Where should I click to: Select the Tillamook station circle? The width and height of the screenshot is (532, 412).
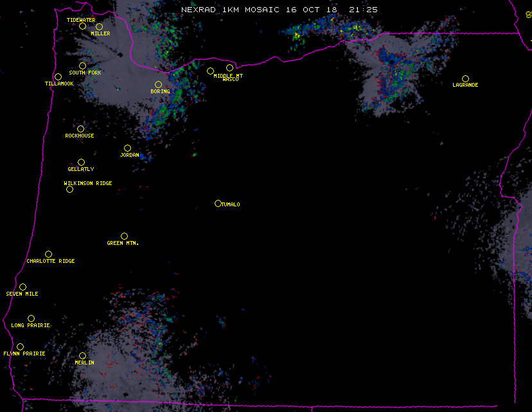tap(58, 77)
